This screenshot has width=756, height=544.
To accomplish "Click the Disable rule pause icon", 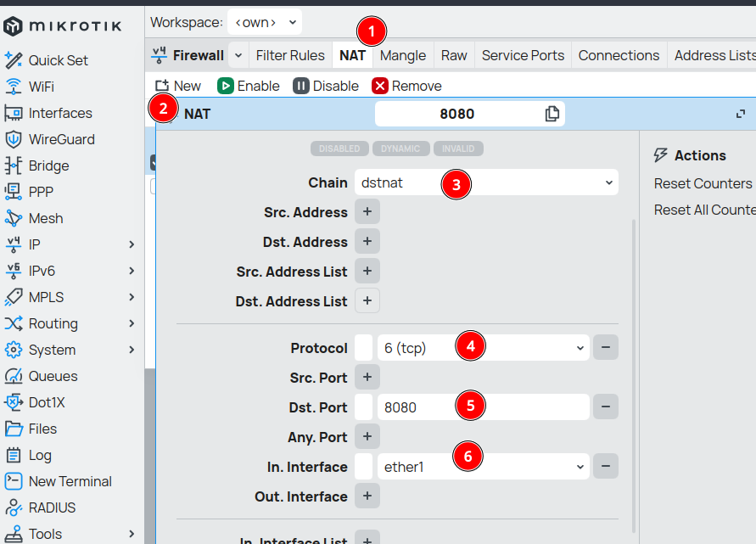I will pos(301,86).
